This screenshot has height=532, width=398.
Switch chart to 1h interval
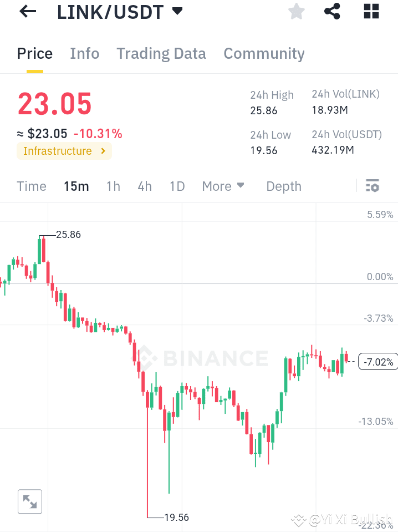click(x=113, y=186)
